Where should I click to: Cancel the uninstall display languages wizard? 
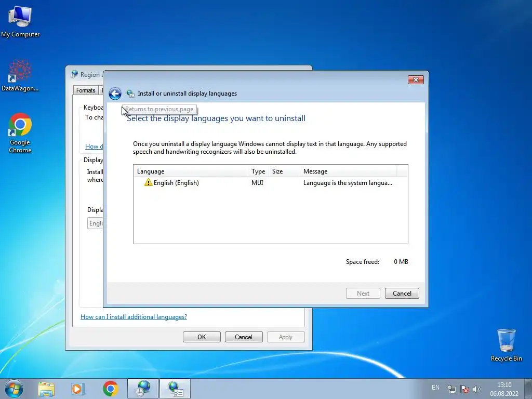coord(402,294)
